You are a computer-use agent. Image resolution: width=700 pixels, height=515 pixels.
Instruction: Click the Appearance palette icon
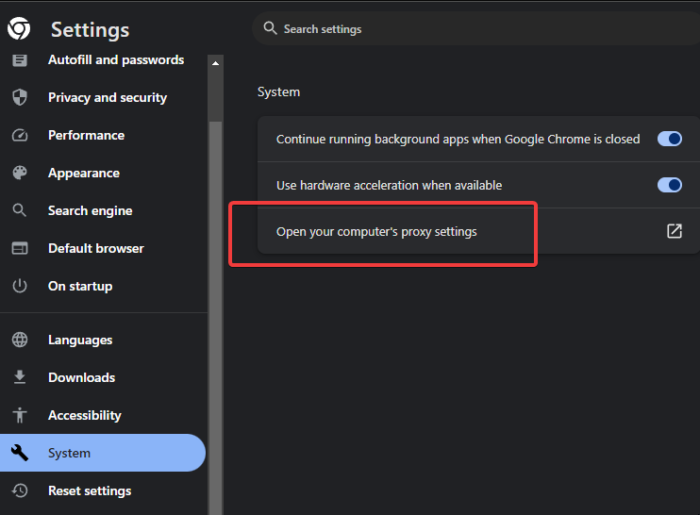click(x=19, y=173)
